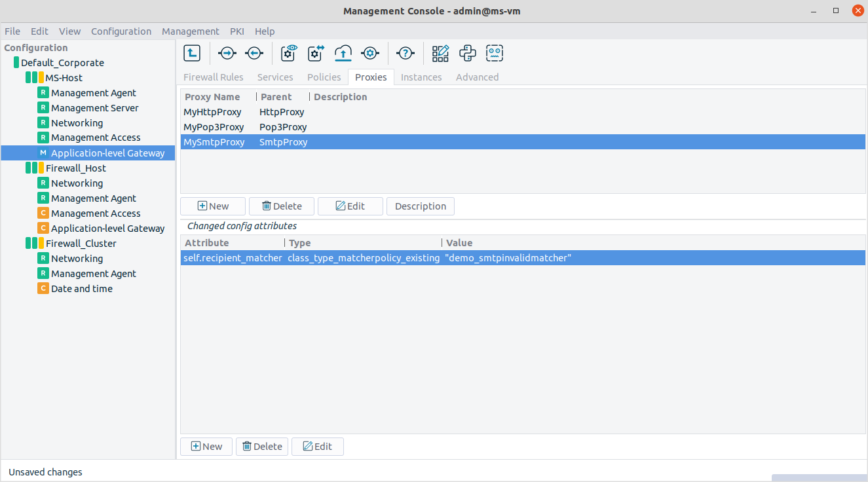
Task: Click New button under changed config attributes
Action: tap(206, 447)
